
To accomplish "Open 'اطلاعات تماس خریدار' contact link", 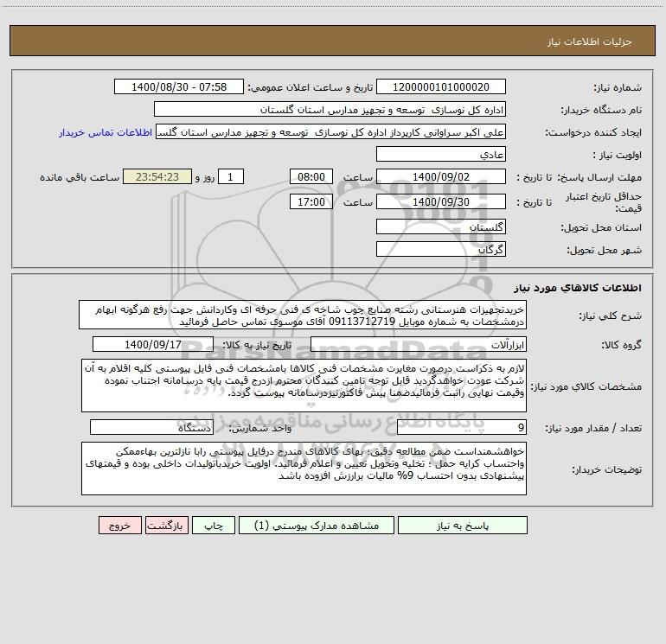I will [x=106, y=132].
